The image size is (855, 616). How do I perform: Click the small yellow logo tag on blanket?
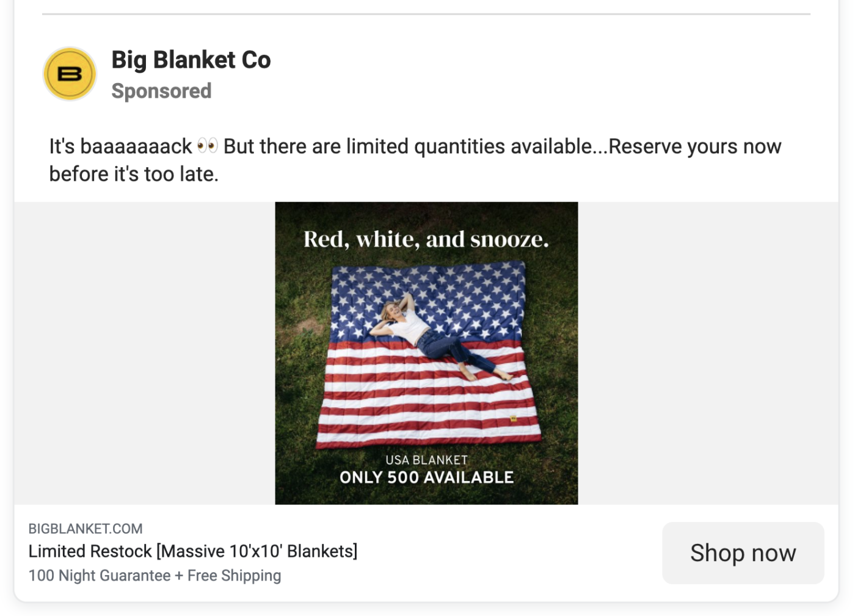(x=514, y=419)
